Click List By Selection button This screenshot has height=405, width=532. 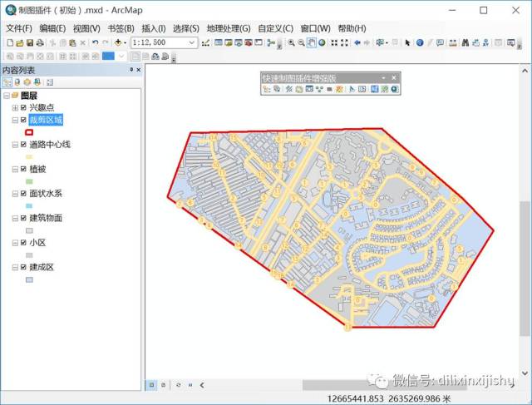[x=37, y=82]
